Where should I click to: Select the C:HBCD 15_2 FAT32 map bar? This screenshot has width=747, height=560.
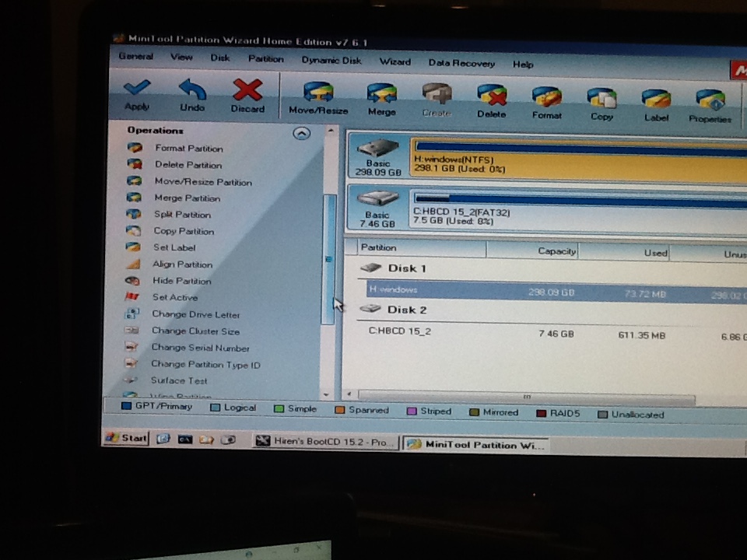click(578, 209)
